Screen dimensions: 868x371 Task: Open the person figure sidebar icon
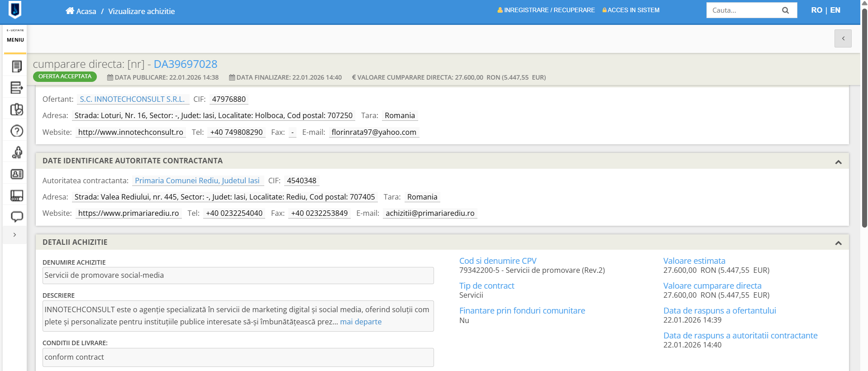(17, 152)
